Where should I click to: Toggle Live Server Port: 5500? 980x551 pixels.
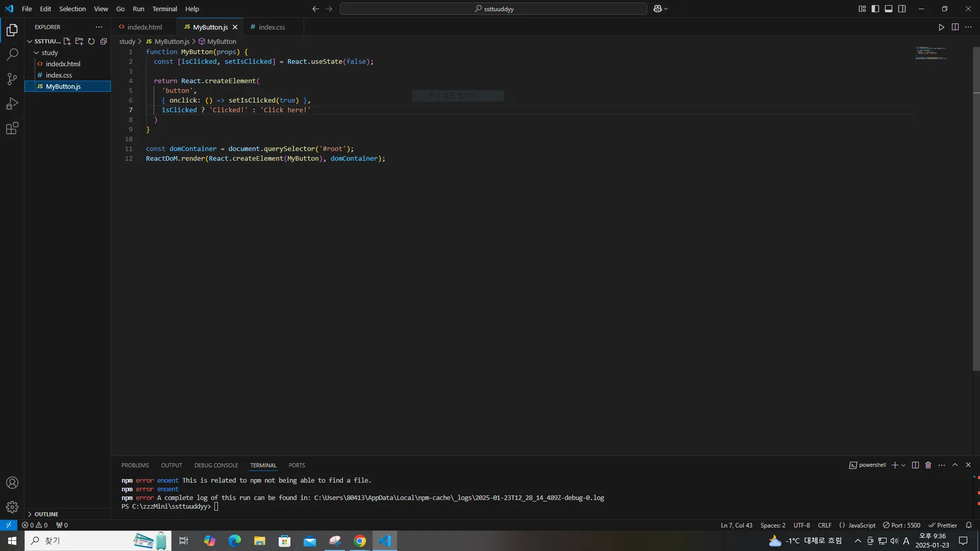tap(902, 525)
